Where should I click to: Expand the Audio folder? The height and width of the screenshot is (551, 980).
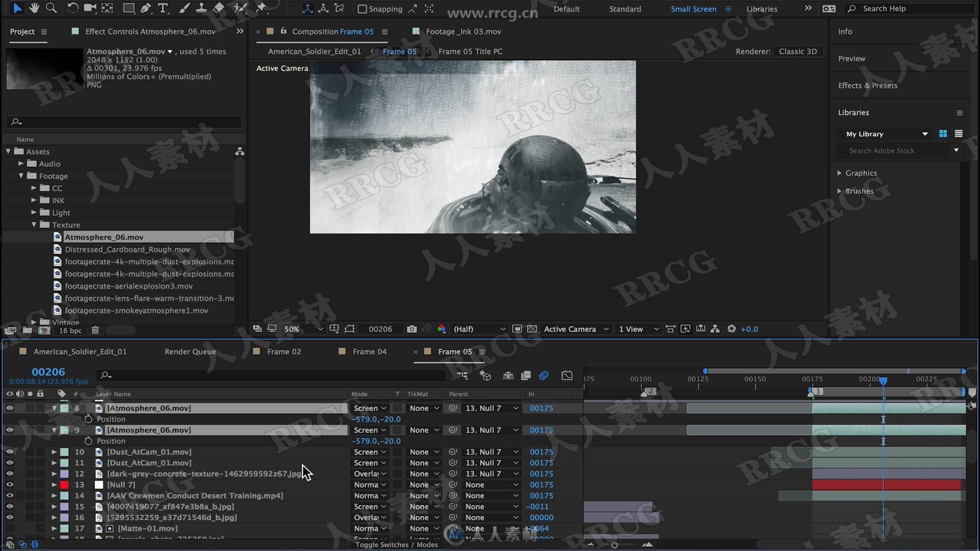click(x=21, y=164)
